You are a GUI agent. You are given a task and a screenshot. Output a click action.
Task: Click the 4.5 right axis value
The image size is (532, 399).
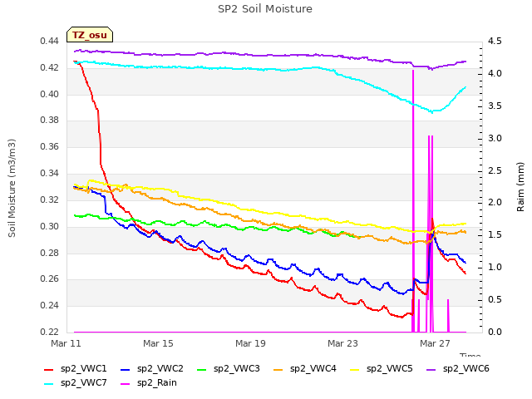click(495, 42)
